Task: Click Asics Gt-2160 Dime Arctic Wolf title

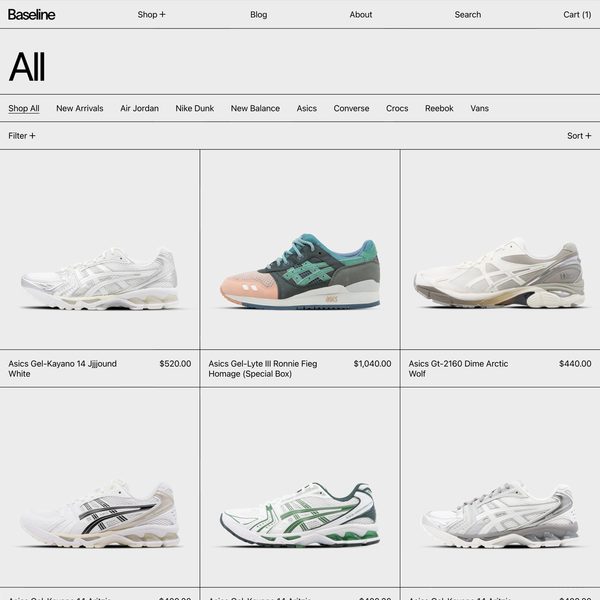Action: tap(458, 368)
